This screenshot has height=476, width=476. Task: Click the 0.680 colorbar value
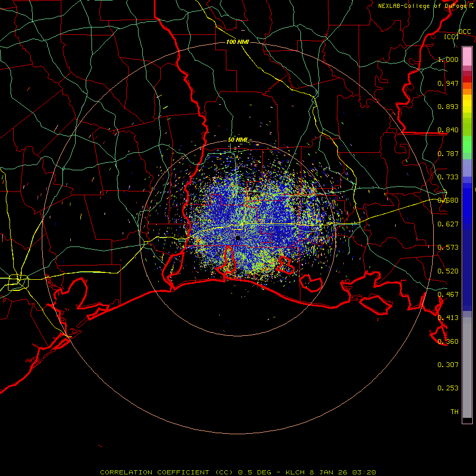pos(448,200)
